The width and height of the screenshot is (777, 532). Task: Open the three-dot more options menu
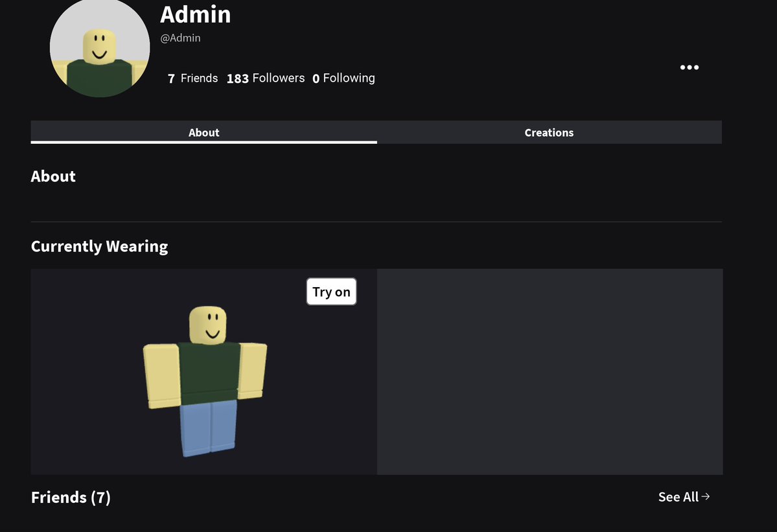(690, 67)
